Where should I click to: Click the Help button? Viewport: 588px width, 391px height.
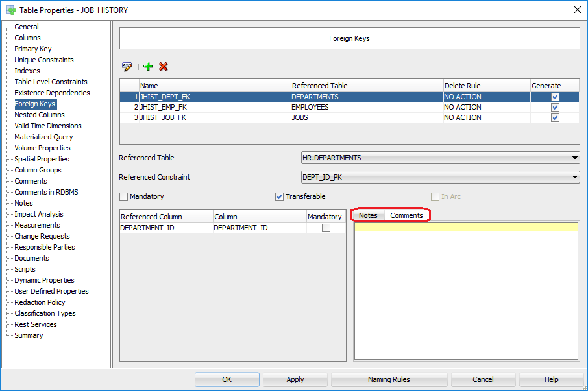(551, 379)
